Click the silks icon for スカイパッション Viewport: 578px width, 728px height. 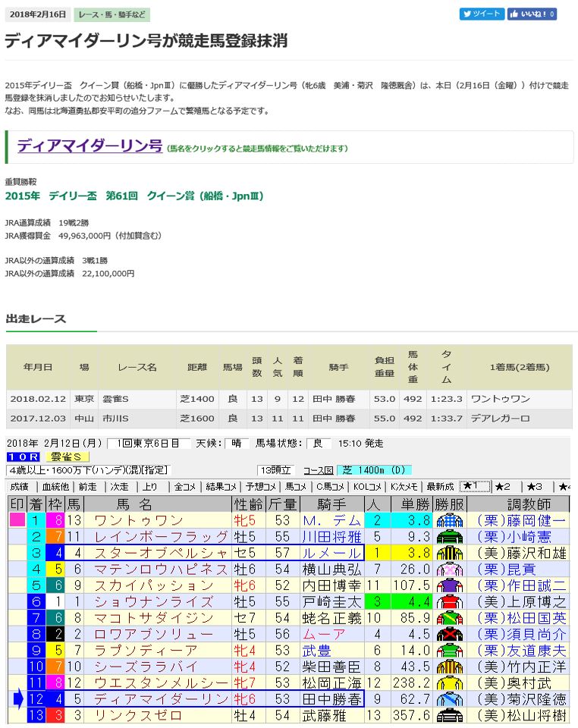[x=449, y=585]
